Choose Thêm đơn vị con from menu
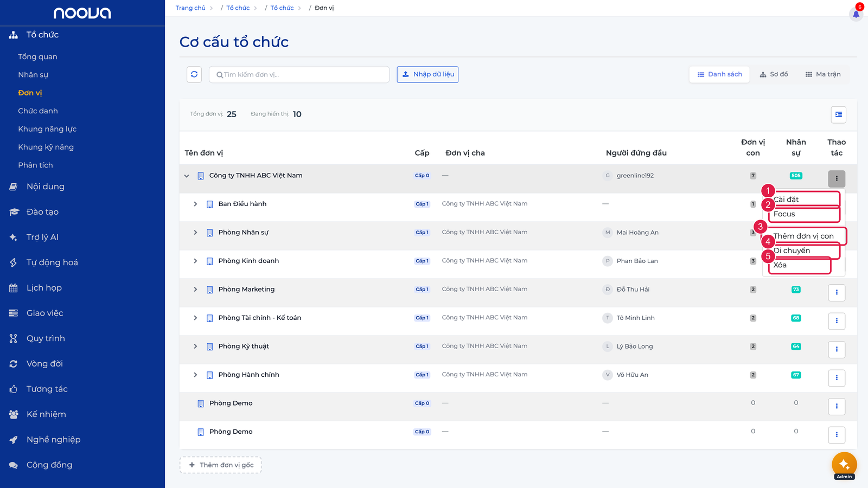This screenshot has height=488, width=868. coord(803,236)
